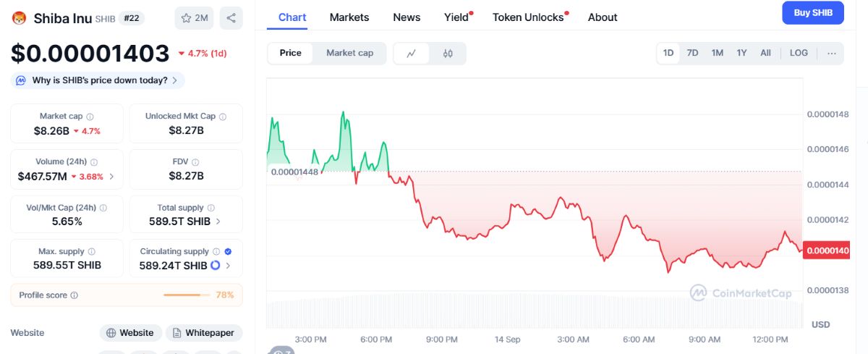Set chart range to 7D
The image size is (868, 354).
click(x=692, y=53)
